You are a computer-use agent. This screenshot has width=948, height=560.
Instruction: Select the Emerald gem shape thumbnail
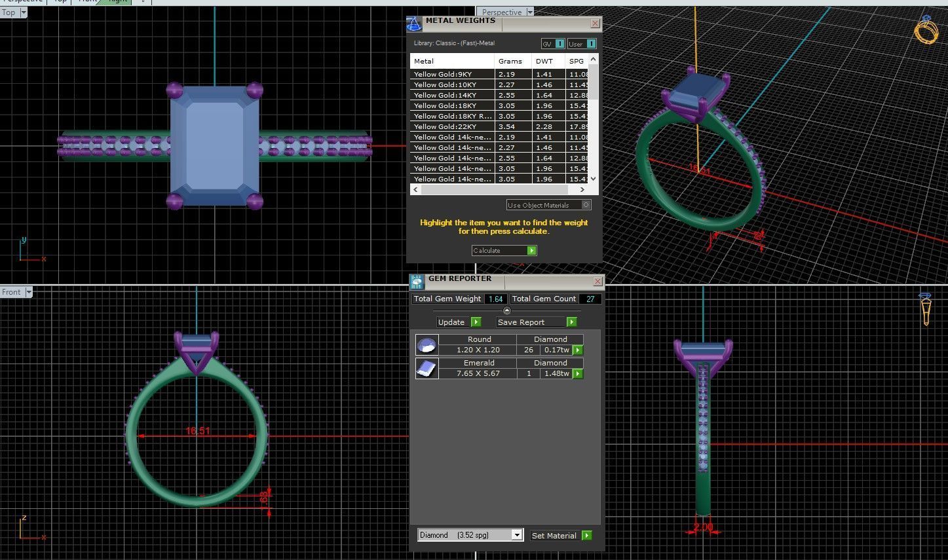[x=427, y=368]
